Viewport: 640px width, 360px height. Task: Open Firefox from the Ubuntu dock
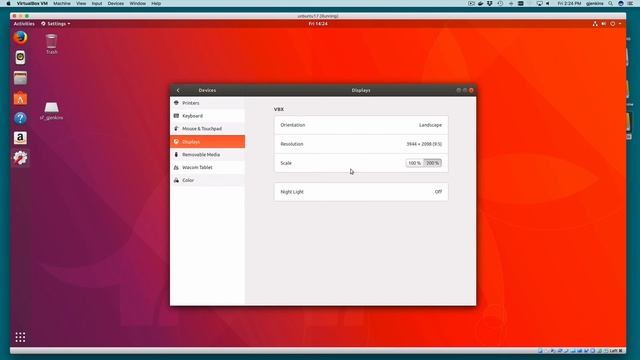pyautogui.click(x=20, y=38)
